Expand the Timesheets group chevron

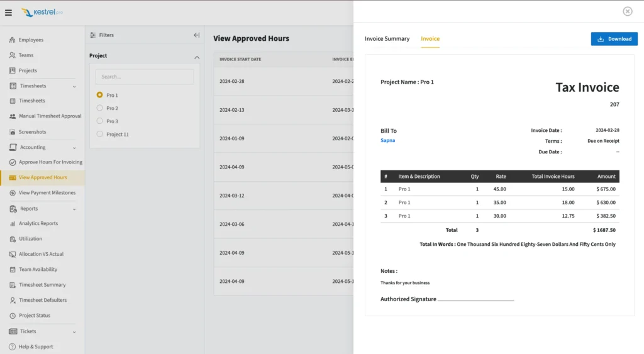tap(74, 86)
